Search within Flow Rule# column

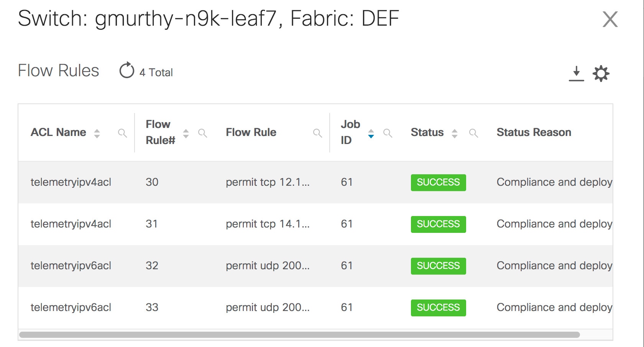(x=202, y=133)
